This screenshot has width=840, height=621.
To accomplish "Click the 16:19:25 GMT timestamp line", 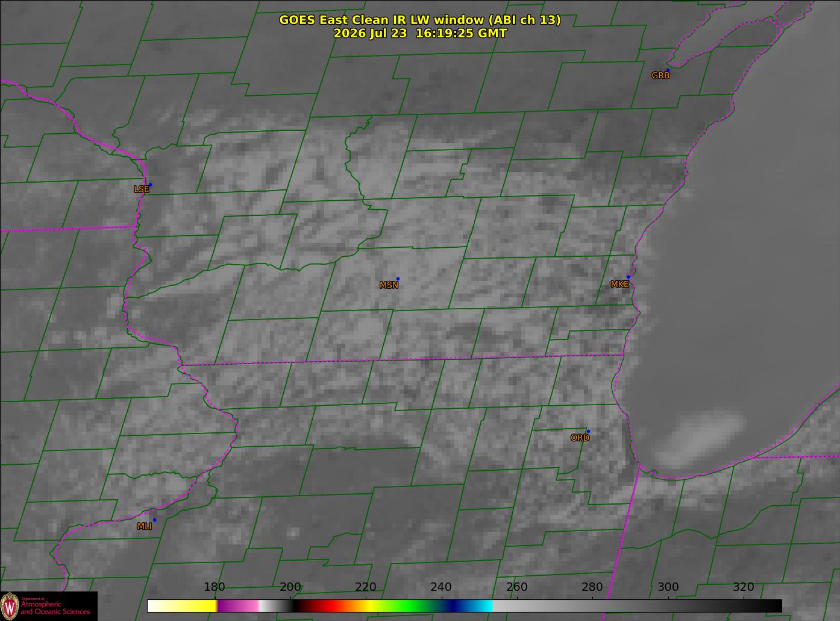I will pyautogui.click(x=420, y=34).
